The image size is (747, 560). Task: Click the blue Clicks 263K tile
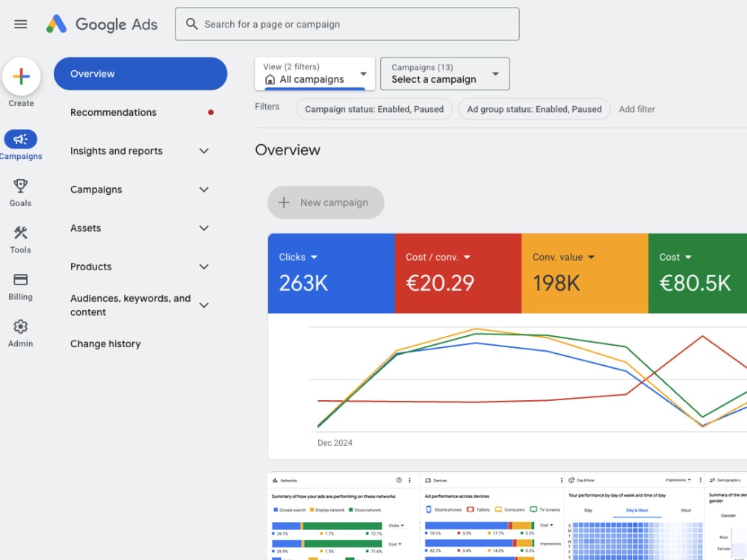[x=331, y=273]
